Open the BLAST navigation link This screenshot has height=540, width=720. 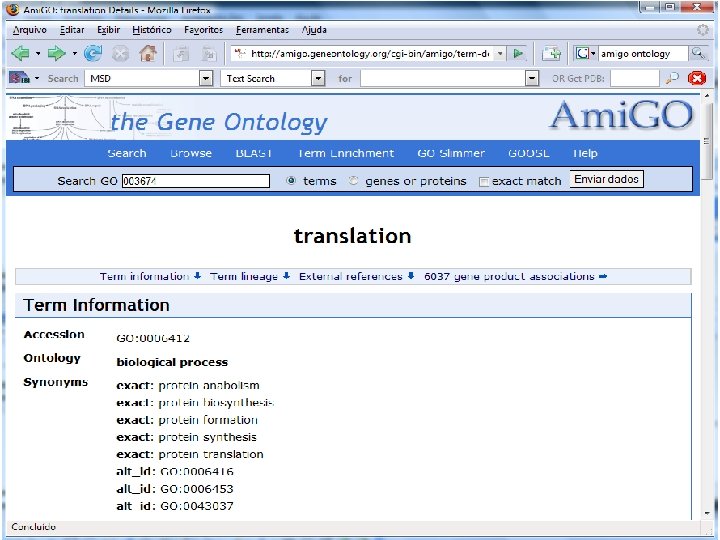[253, 153]
